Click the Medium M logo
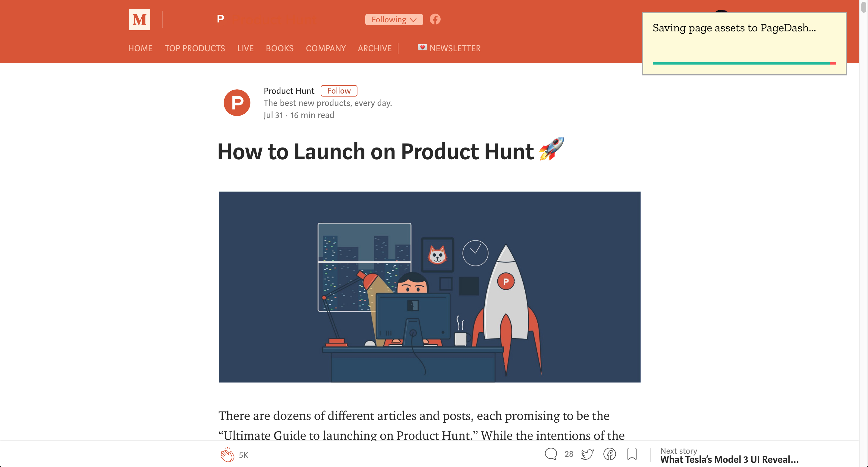 [x=139, y=20]
